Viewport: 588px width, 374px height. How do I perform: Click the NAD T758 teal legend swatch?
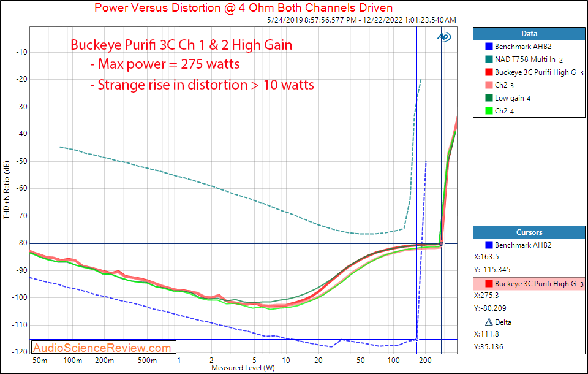pyautogui.click(x=489, y=59)
